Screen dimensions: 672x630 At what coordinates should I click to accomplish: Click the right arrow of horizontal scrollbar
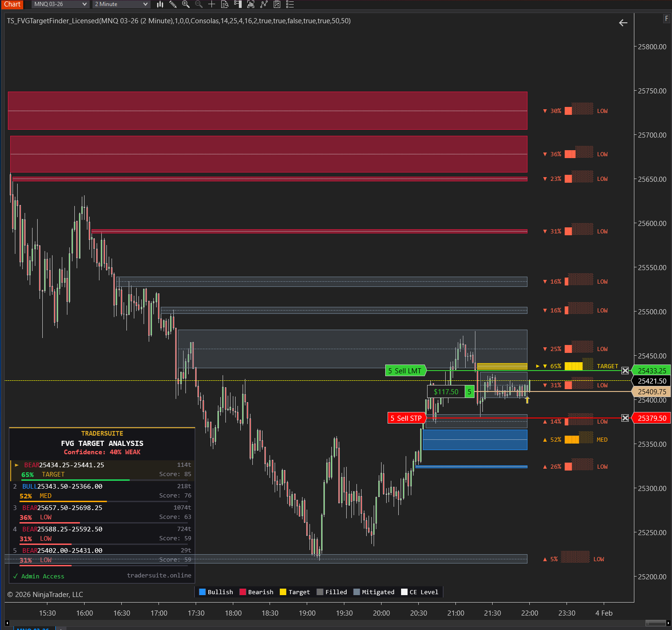[668, 623]
